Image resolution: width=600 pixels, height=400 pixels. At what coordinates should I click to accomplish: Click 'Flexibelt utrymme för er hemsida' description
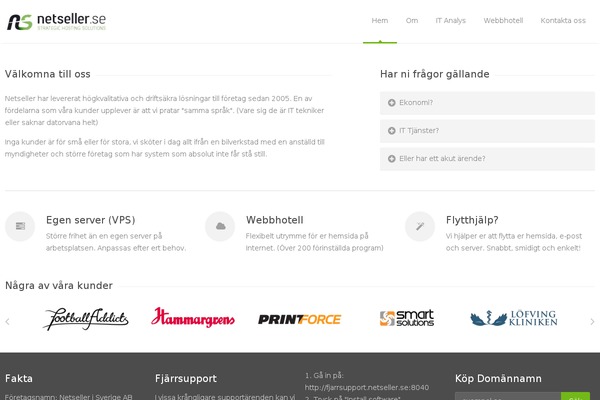tap(315, 242)
